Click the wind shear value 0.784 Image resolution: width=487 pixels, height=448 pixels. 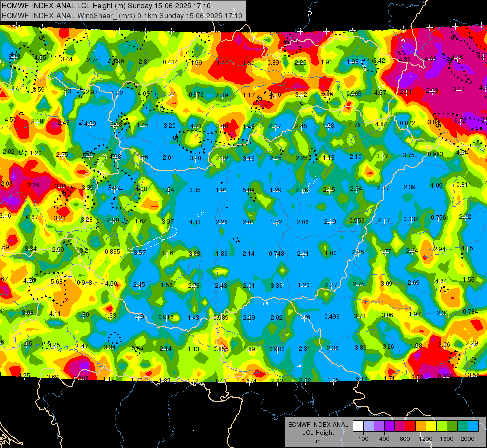(470, 312)
